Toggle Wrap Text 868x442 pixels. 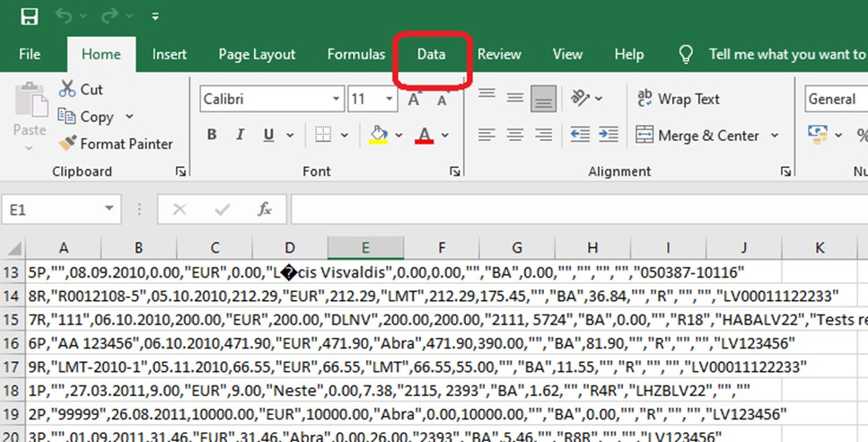click(x=678, y=99)
